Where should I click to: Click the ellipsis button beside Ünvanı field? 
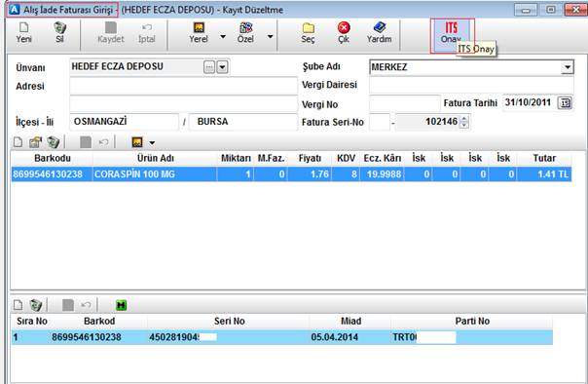click(x=209, y=67)
